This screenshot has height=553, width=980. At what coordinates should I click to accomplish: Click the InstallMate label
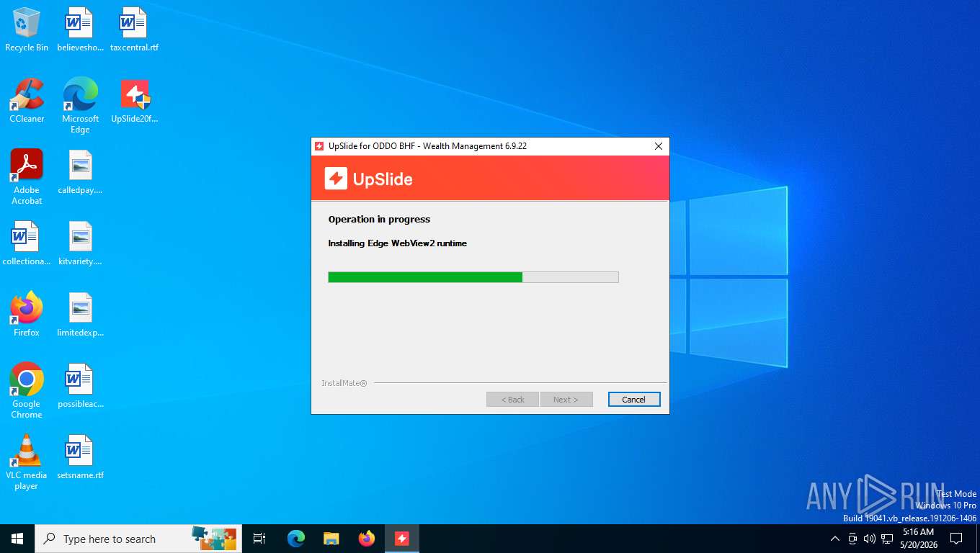tap(344, 383)
